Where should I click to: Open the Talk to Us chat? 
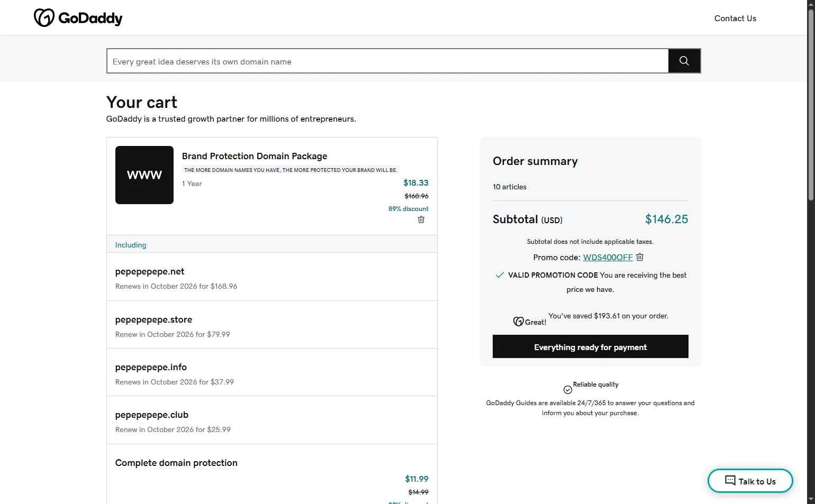[x=750, y=481]
